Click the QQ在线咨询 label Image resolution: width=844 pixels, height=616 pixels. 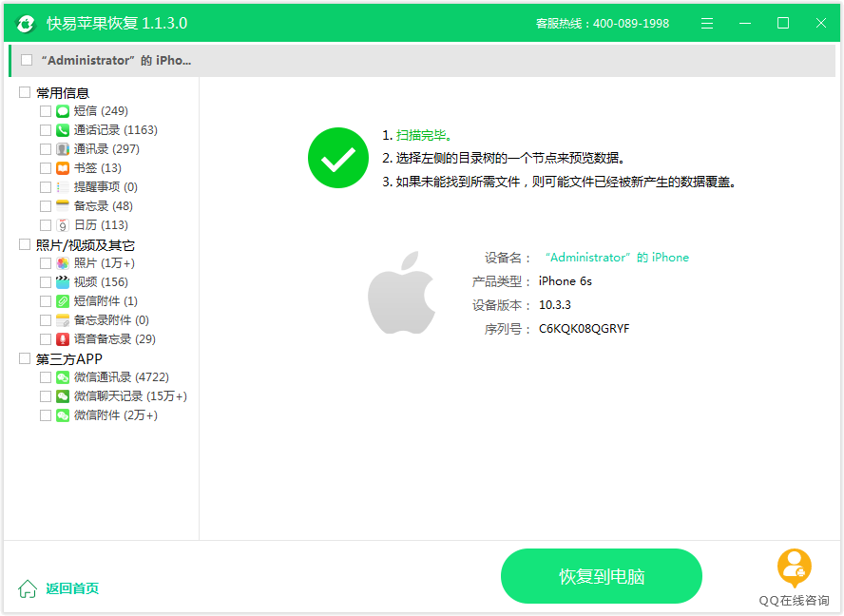click(x=794, y=601)
